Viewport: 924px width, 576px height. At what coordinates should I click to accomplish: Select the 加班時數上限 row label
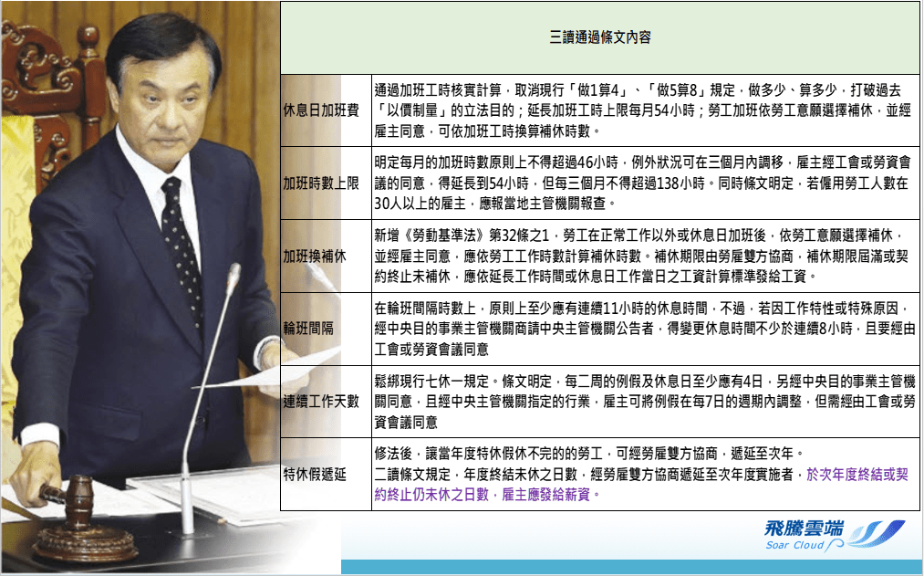321,183
